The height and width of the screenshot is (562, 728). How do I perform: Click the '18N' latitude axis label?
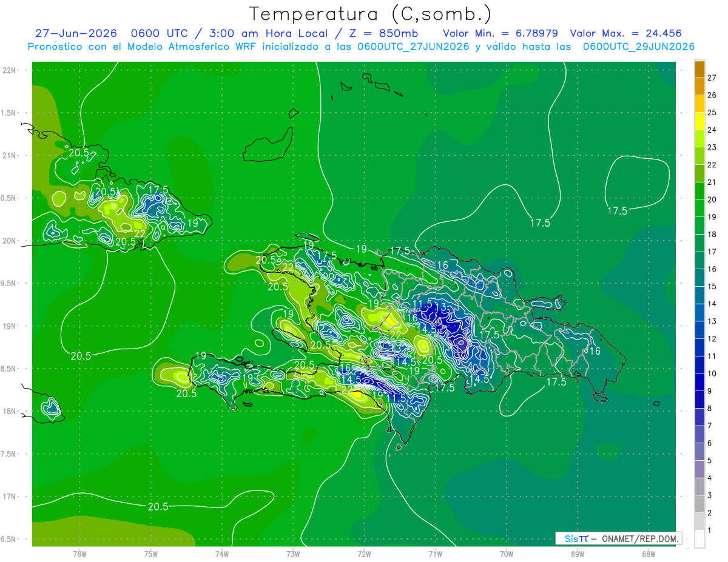[10, 411]
